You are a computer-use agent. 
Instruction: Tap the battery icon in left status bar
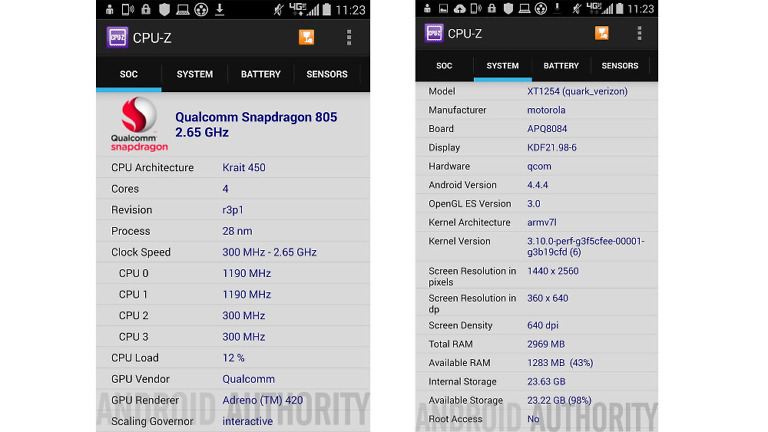coord(327,9)
